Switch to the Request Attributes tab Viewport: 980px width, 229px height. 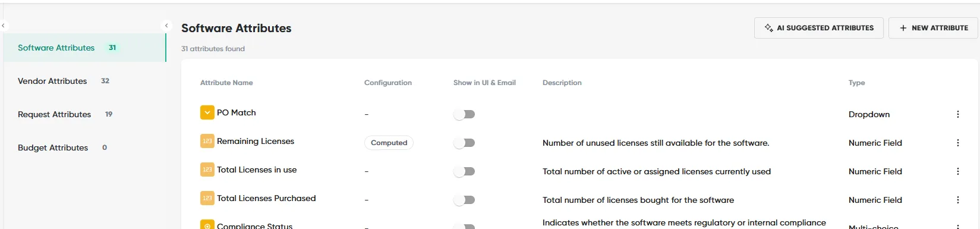click(x=84, y=114)
